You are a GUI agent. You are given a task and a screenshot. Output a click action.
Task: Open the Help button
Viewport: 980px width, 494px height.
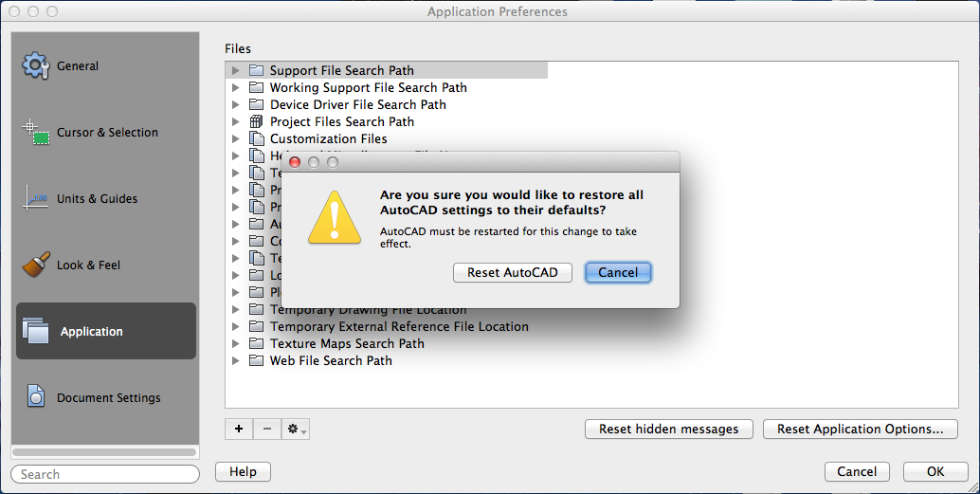point(244,471)
